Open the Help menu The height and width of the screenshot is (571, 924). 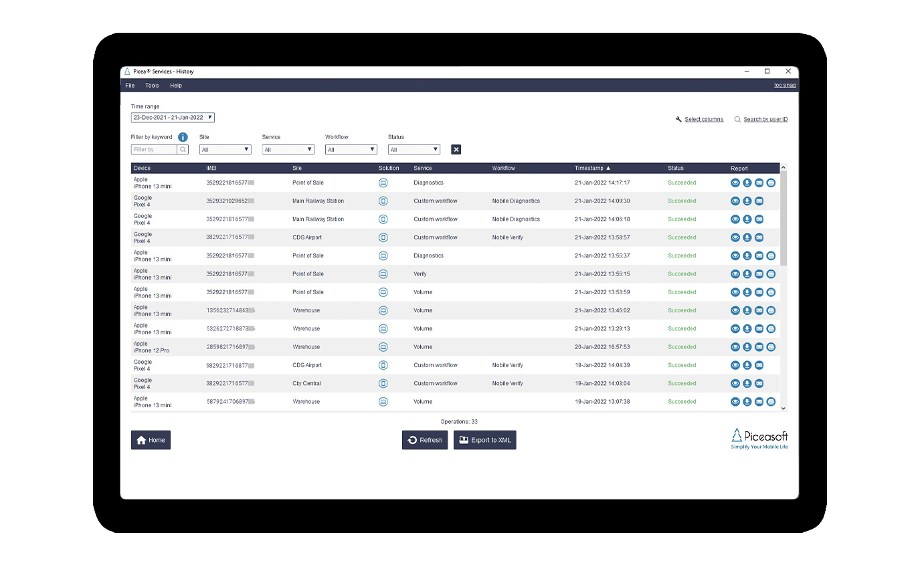click(x=176, y=86)
